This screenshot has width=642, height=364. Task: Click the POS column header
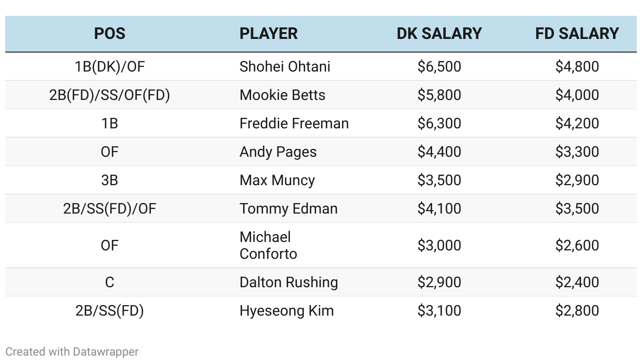(x=109, y=34)
